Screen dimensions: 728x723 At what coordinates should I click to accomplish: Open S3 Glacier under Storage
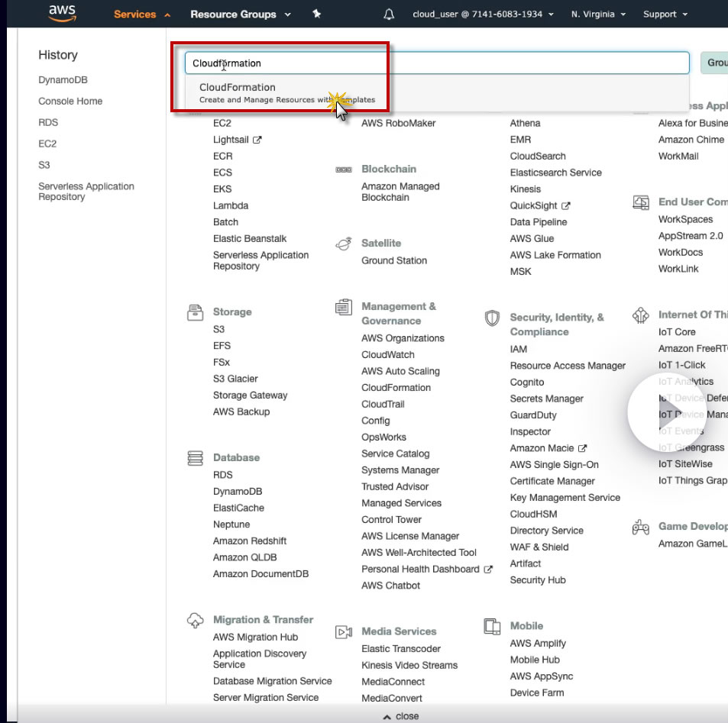coord(235,379)
